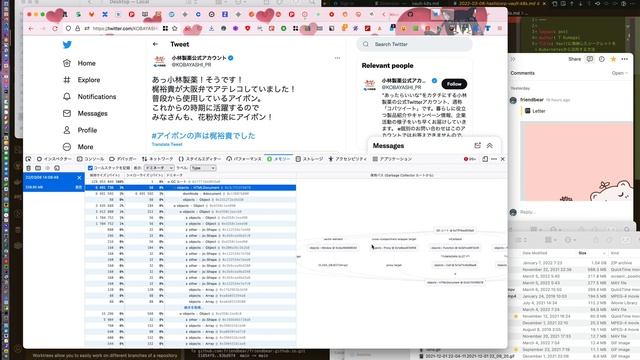This screenshot has height=360, width=640.
Task: Open Notifications in the Twitter sidebar
Action: (90, 97)
